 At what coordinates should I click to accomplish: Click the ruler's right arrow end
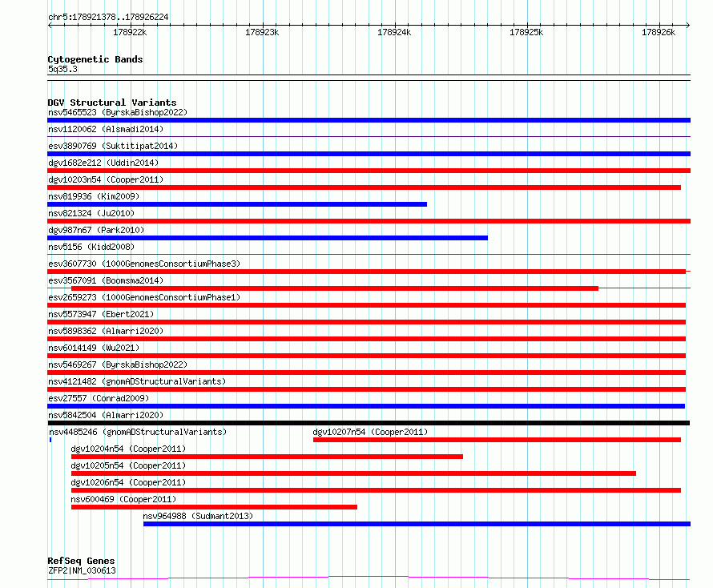[688, 26]
